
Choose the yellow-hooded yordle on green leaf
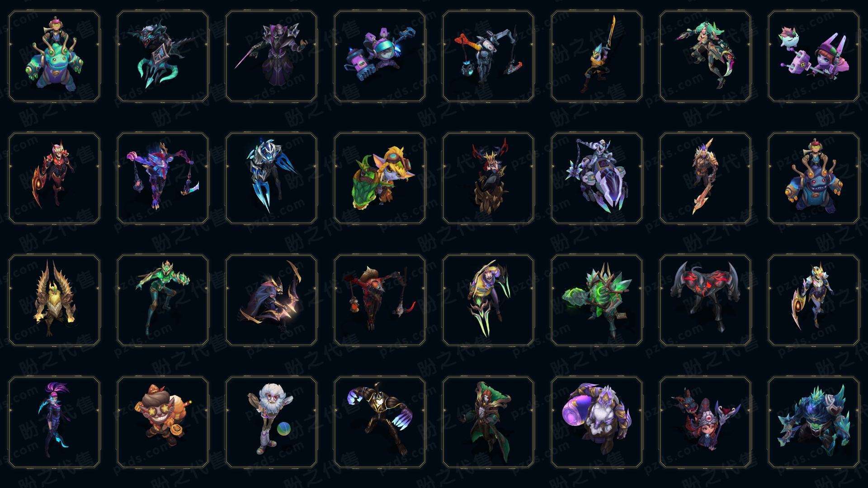point(380,178)
